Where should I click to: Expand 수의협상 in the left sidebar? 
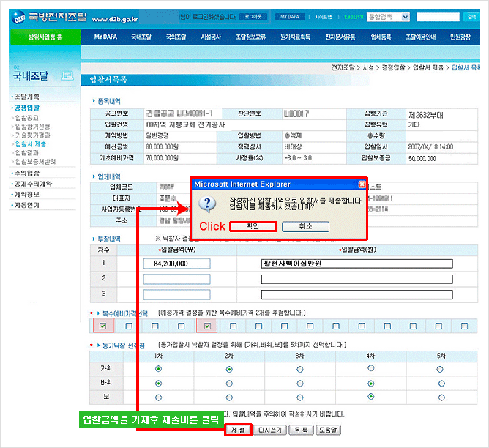coord(29,173)
